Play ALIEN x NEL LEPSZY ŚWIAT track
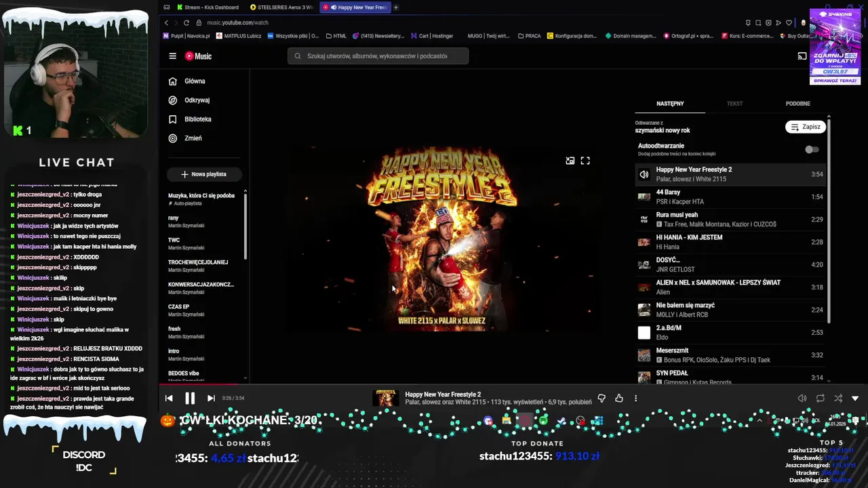The width and height of the screenshot is (868, 488). (730, 287)
